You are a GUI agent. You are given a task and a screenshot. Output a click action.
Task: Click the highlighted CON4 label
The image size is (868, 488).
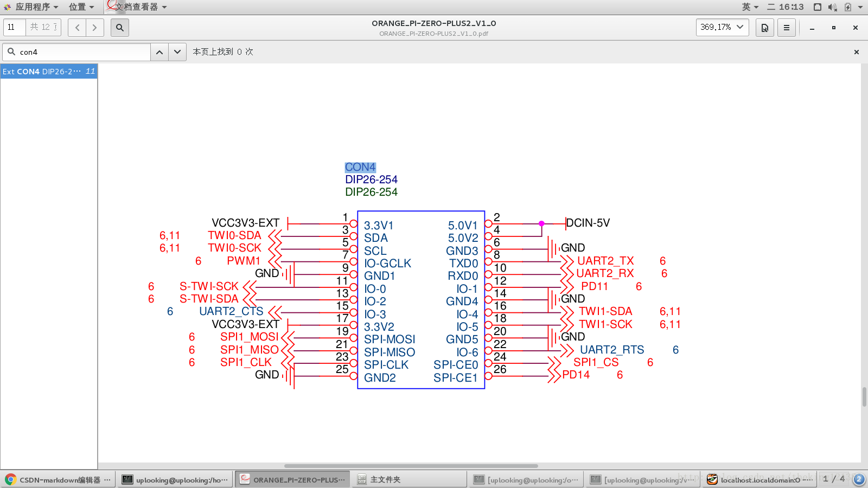coord(360,167)
